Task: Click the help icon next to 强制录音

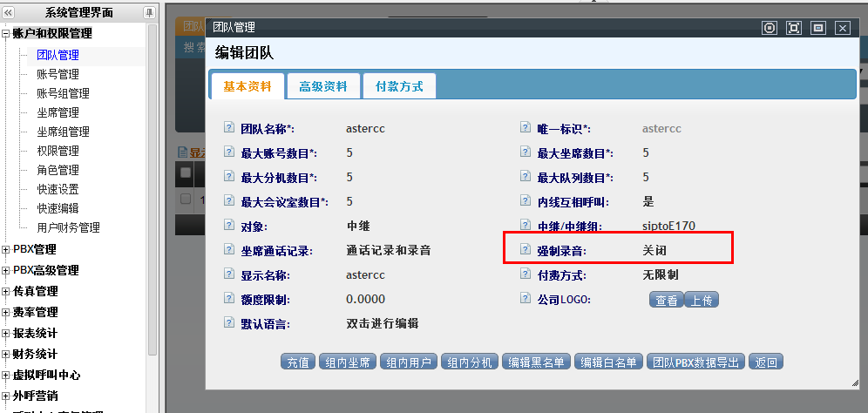Action: (x=526, y=249)
